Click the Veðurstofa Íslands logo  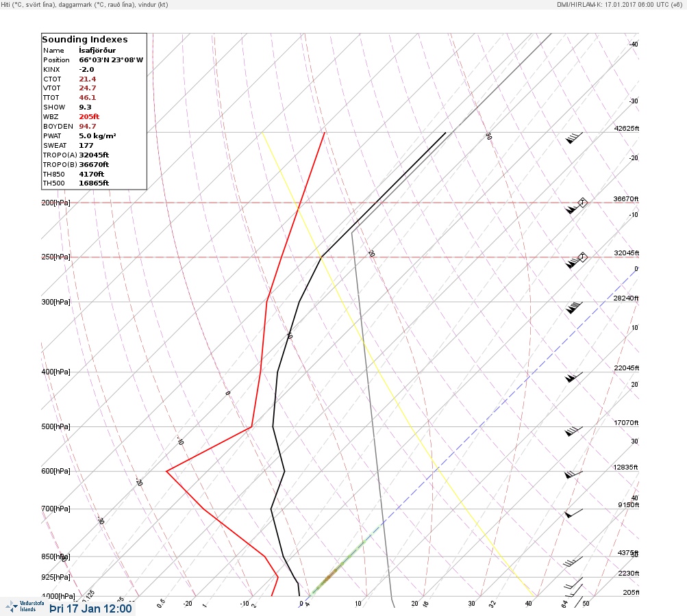pyautogui.click(x=25, y=606)
